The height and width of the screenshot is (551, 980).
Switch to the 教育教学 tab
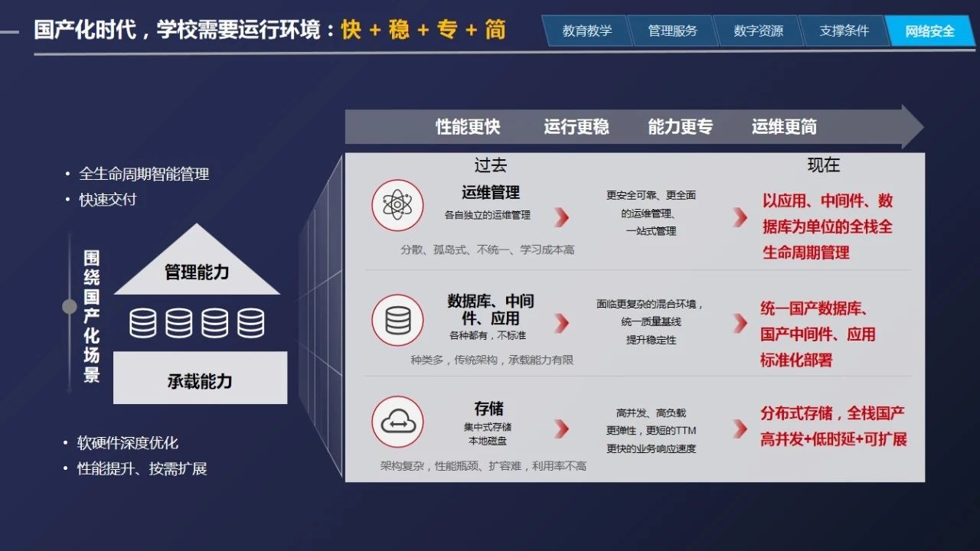(586, 31)
